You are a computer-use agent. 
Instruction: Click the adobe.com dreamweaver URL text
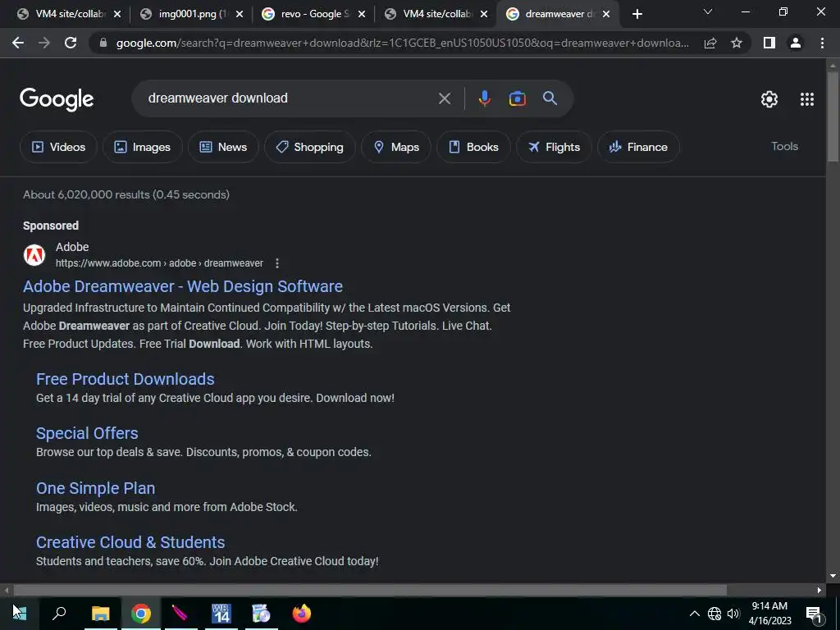[159, 263]
